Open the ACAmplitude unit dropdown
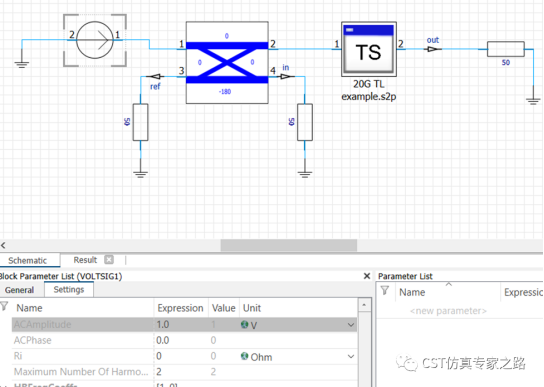 coord(351,325)
